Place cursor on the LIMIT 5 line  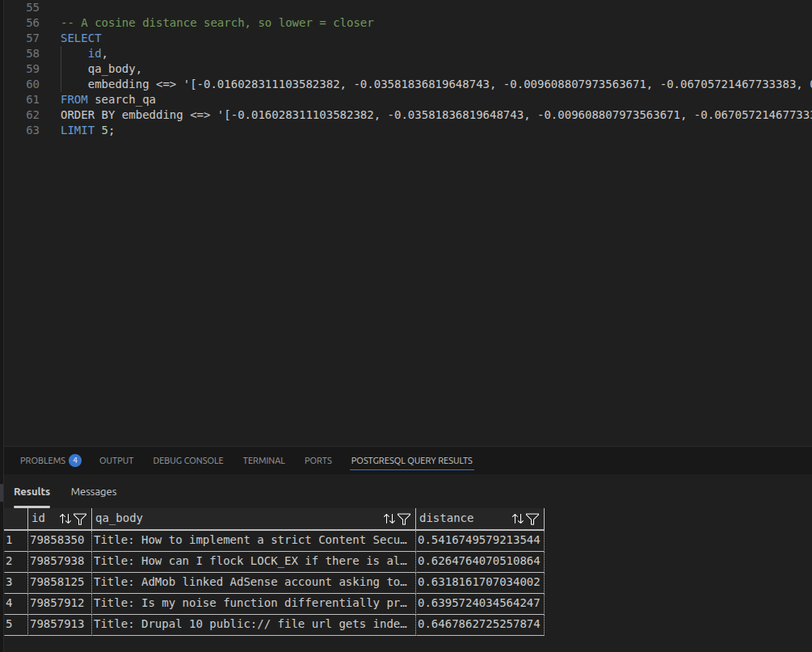click(87, 129)
